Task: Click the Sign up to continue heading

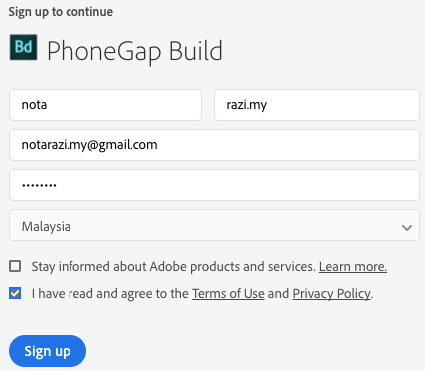Action: click(x=61, y=12)
